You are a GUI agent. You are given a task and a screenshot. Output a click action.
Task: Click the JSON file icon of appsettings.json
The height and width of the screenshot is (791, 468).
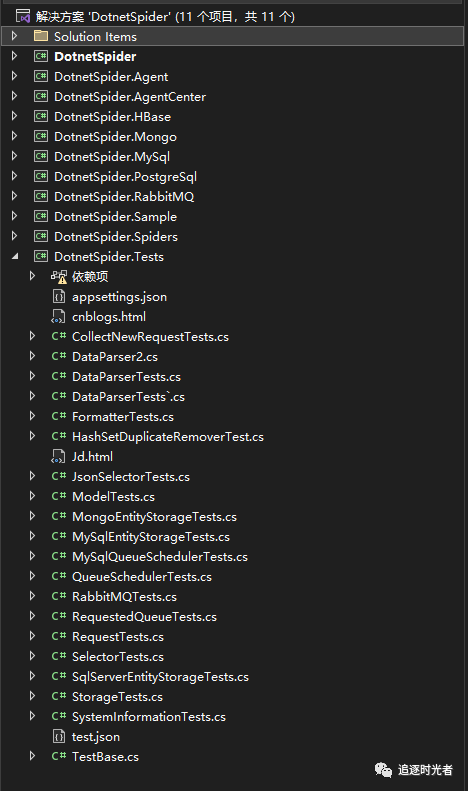click(x=59, y=297)
